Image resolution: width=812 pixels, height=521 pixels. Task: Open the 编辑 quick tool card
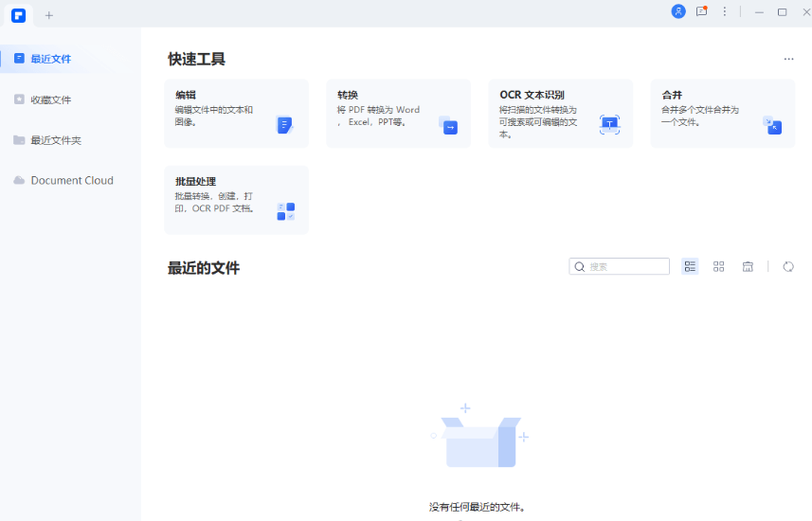(x=237, y=114)
